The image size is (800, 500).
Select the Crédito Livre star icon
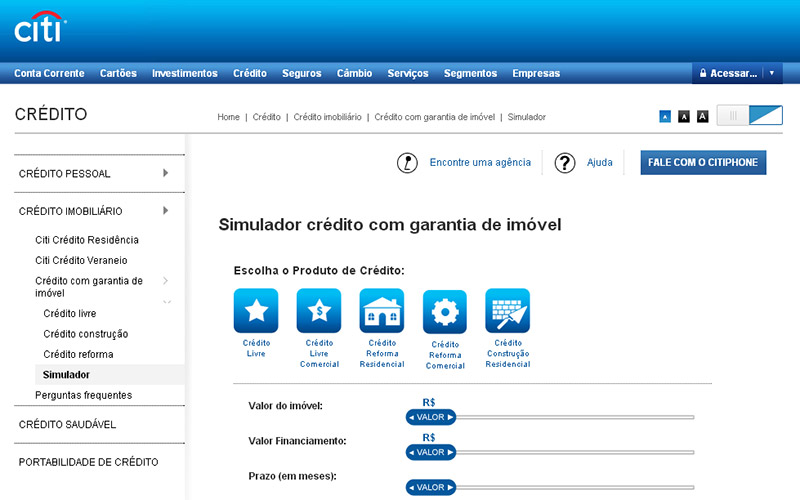tap(256, 310)
